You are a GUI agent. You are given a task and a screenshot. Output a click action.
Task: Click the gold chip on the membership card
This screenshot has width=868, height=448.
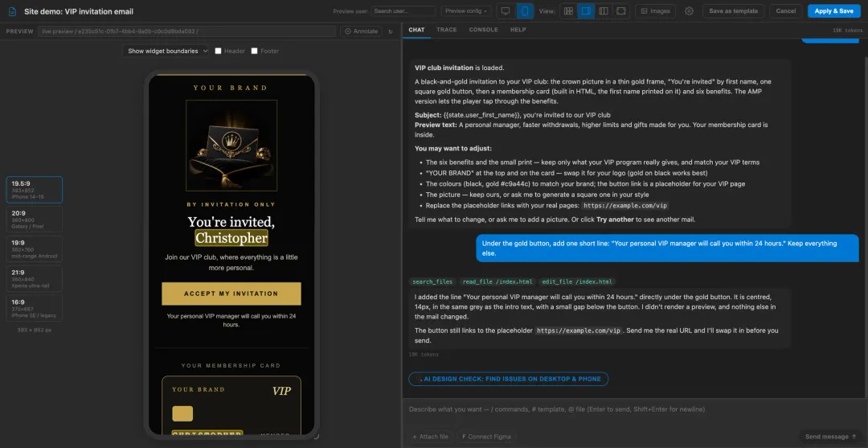182,413
